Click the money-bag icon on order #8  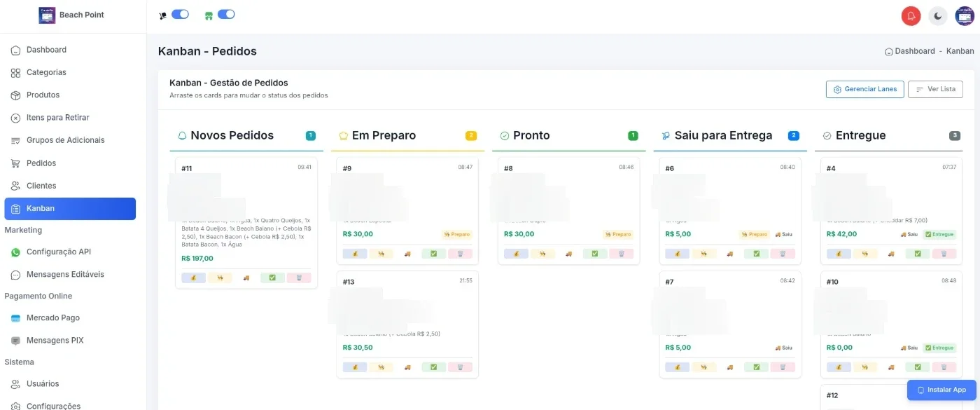[x=516, y=254]
